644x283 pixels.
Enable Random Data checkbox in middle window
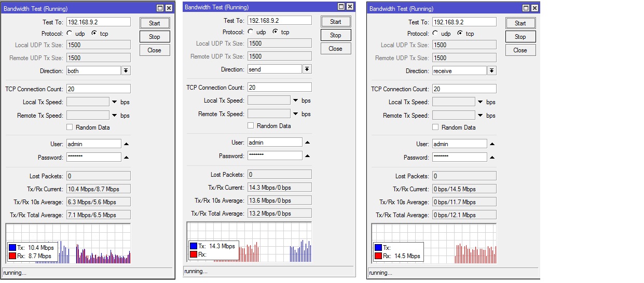coord(251,126)
